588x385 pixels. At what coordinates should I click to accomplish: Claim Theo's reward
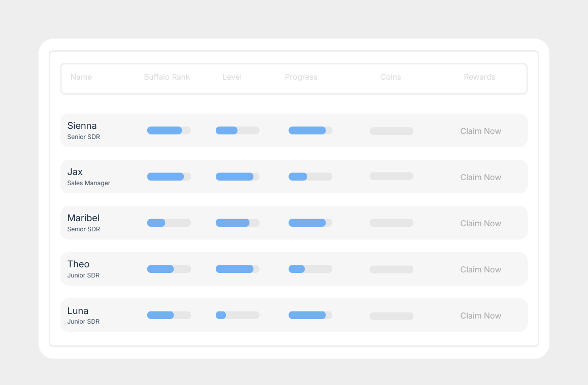(480, 269)
